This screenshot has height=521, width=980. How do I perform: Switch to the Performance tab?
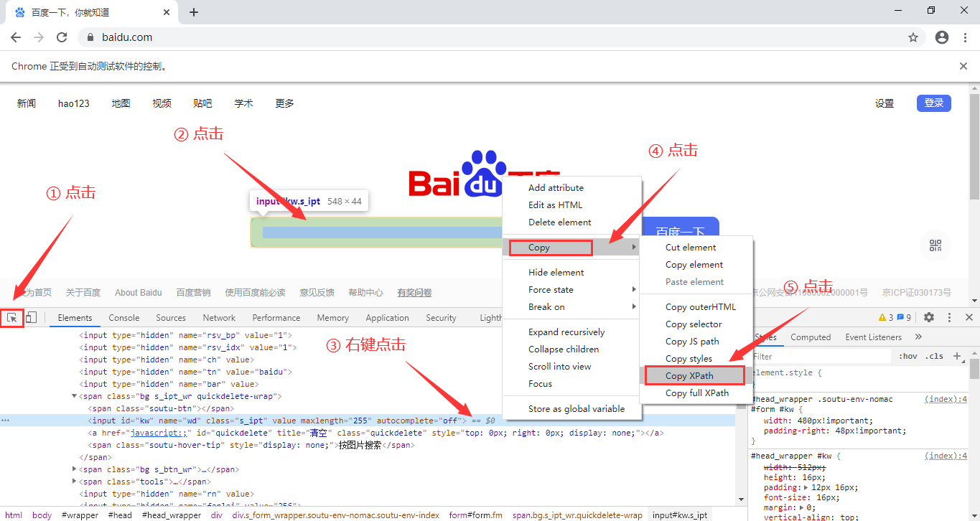point(276,317)
